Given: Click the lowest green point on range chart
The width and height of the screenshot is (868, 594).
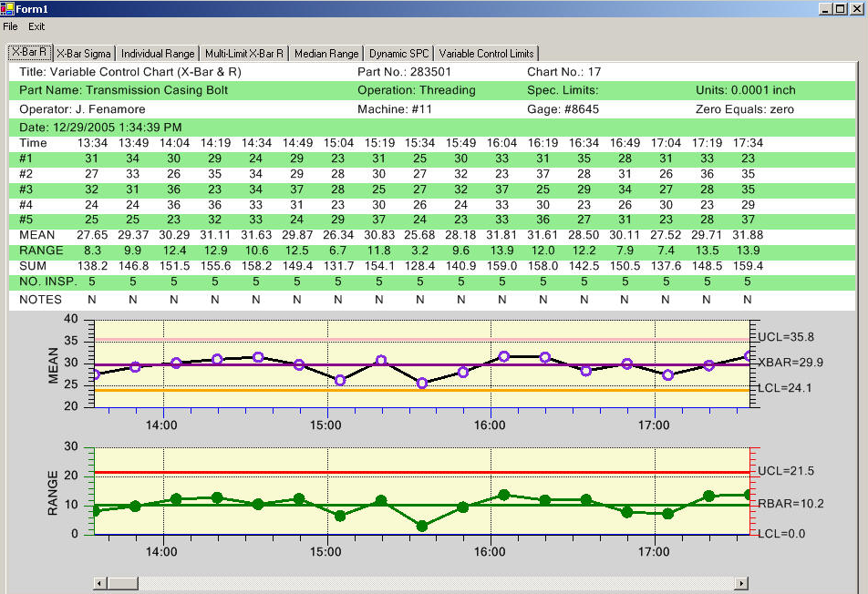Looking at the screenshot, I should click(422, 526).
